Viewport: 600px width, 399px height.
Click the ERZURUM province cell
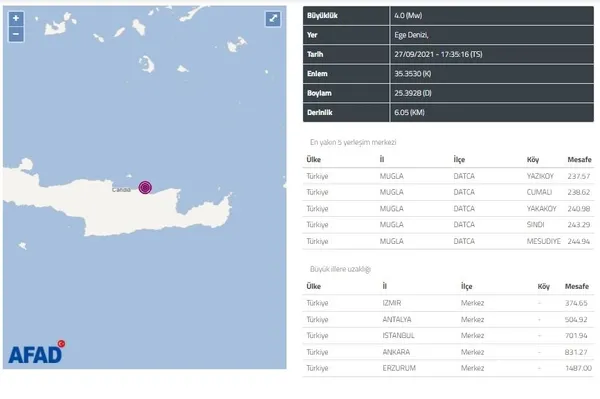399,368
